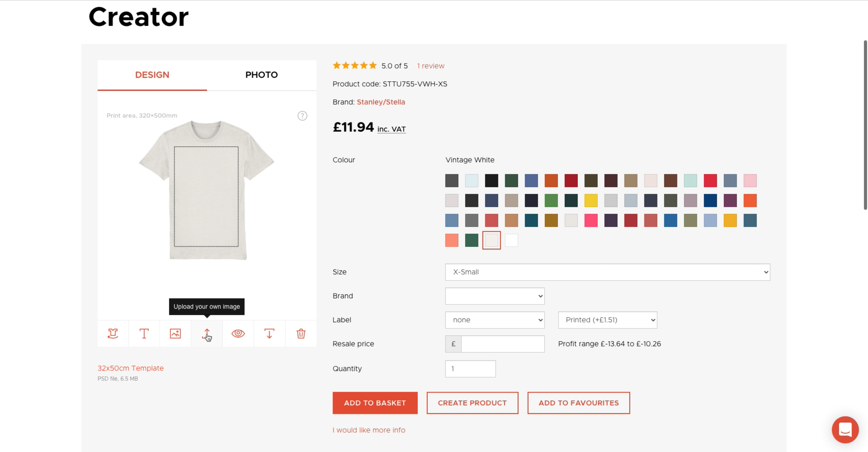Click the flip garment t-shirt icon
This screenshot has width=868, height=452.
(x=113, y=333)
